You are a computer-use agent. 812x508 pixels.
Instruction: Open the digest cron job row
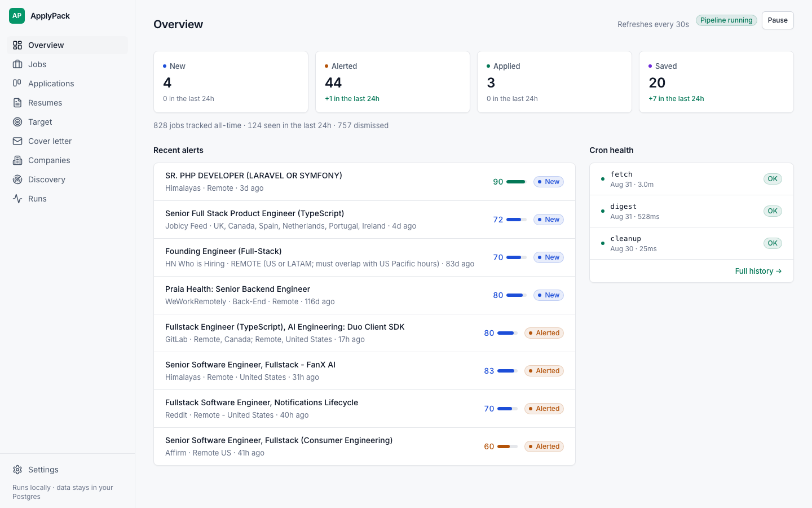[691, 211]
